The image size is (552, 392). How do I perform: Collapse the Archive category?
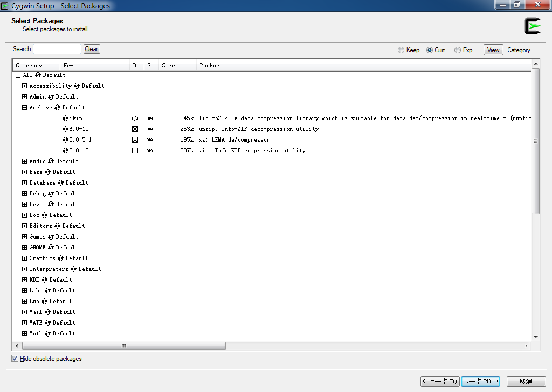tap(24, 108)
